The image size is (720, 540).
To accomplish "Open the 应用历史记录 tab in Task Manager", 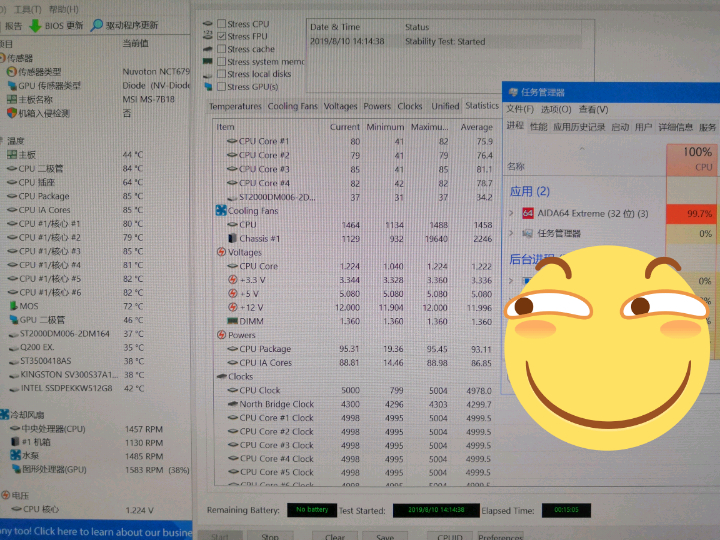I will tap(579, 127).
